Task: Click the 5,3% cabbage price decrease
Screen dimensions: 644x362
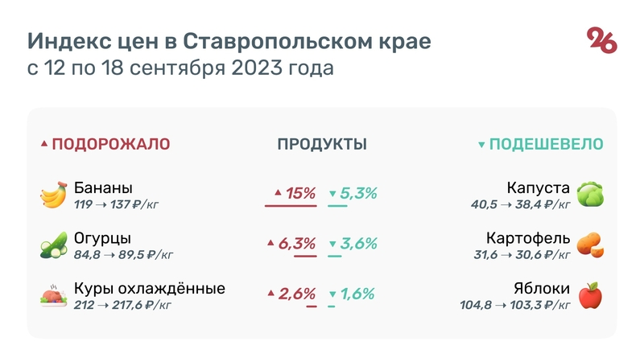Action: point(358,193)
